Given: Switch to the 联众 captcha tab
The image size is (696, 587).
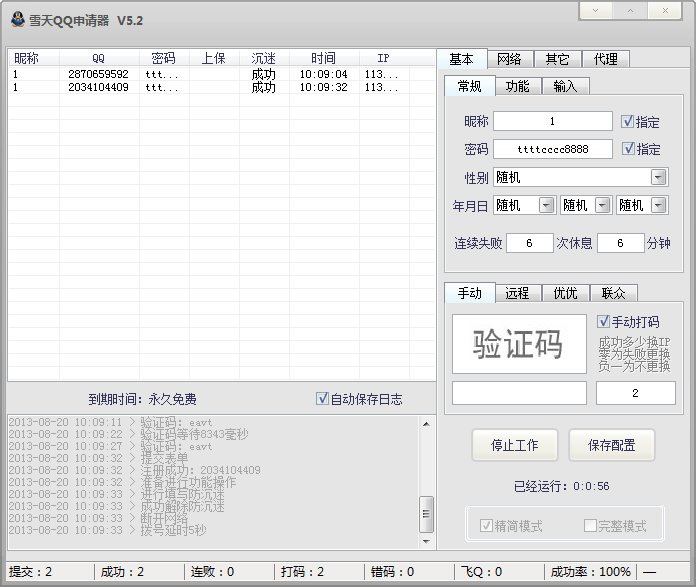Looking at the screenshot, I should click(613, 293).
